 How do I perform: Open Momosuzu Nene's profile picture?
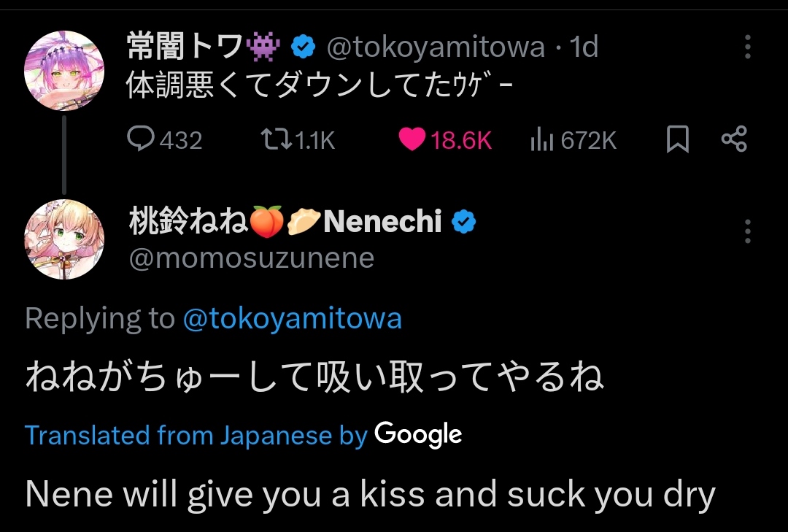click(x=64, y=239)
